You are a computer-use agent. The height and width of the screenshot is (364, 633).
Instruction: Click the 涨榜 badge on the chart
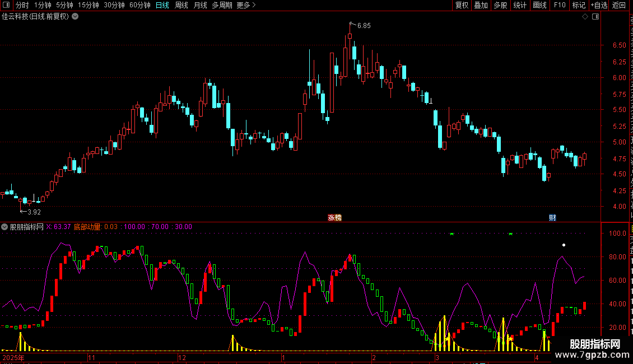click(334, 217)
